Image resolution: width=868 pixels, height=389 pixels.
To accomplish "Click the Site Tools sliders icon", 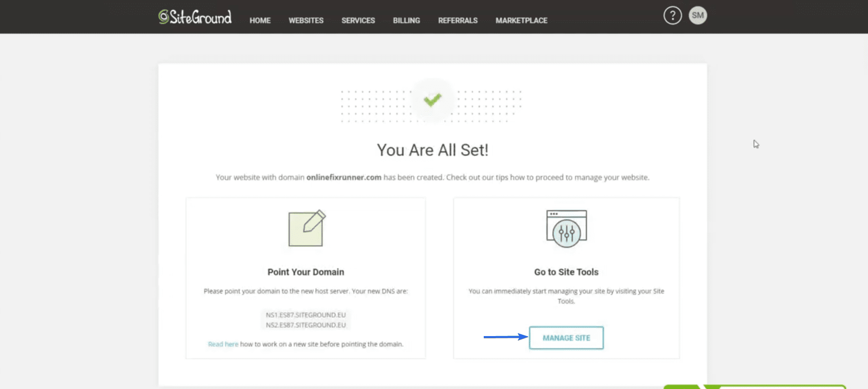I will click(566, 228).
